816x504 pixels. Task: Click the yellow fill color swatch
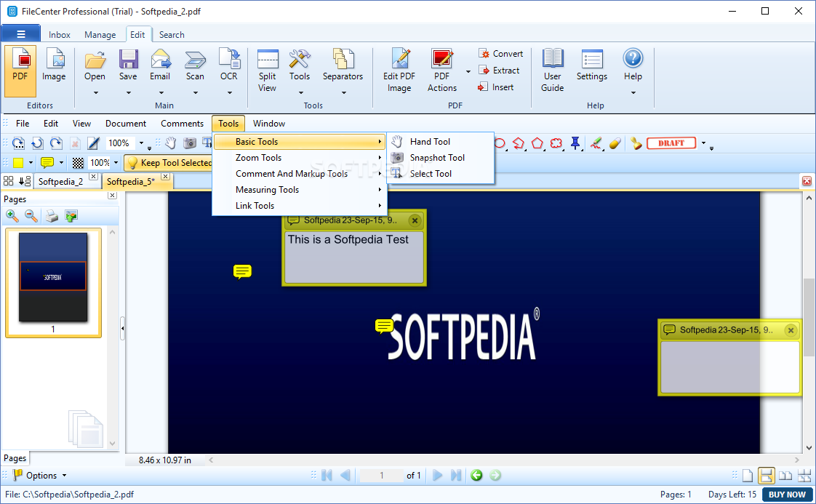18,163
